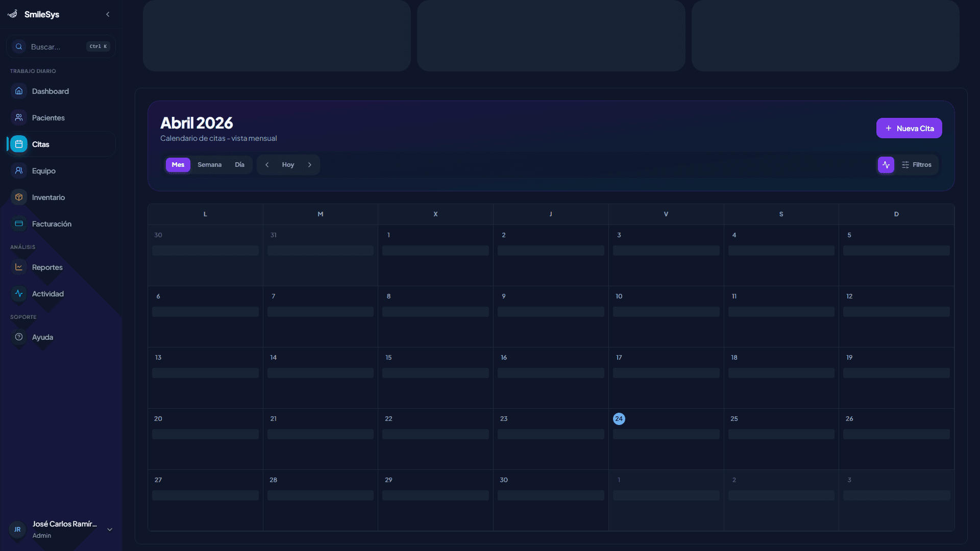Collapse the sidebar with the chevron
Screen dimensions: 980x551
point(108,14)
